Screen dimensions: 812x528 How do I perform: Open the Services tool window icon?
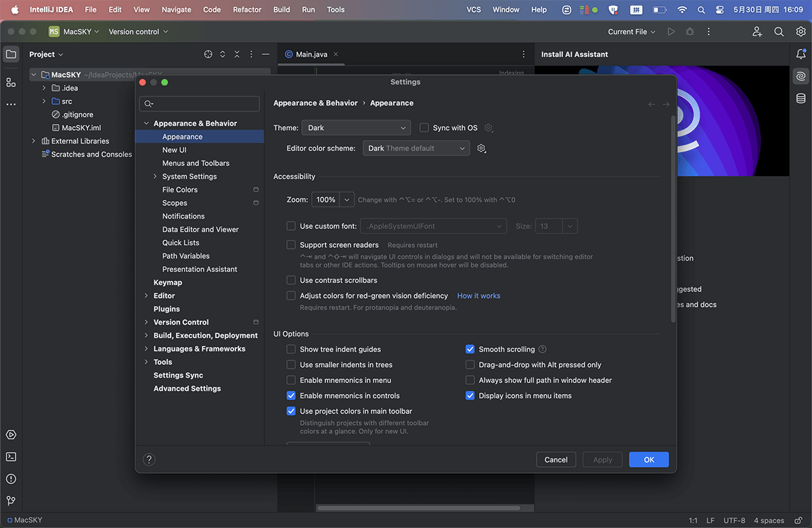tap(11, 435)
